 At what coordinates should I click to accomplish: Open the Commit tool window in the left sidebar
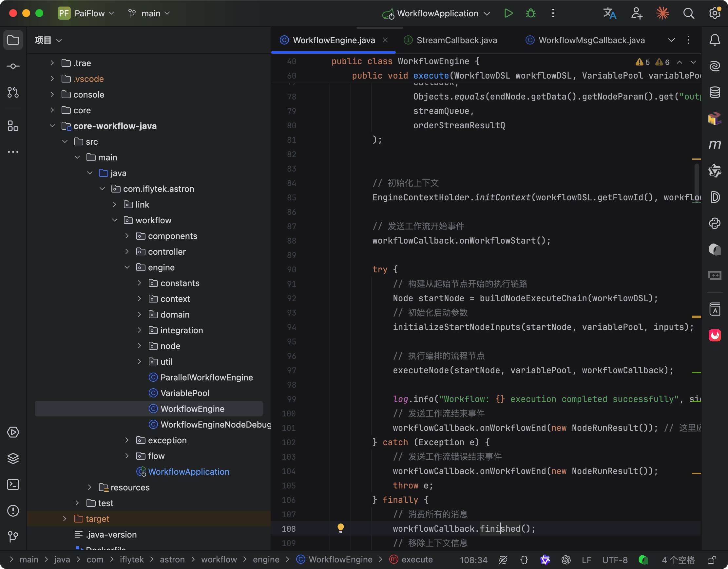[x=13, y=66]
